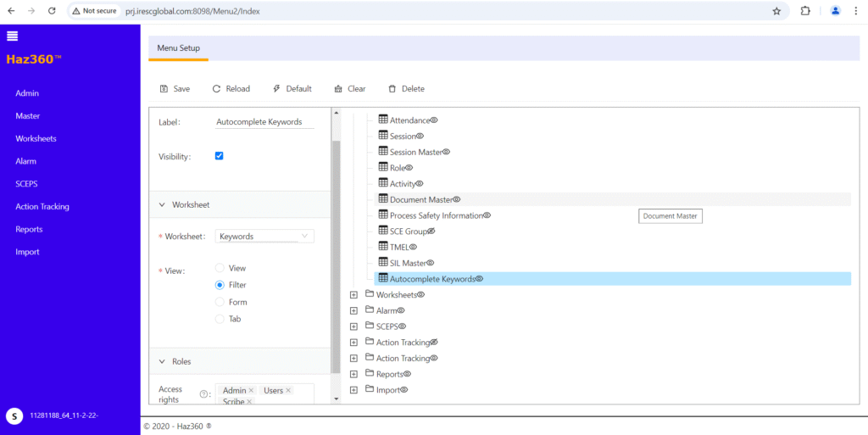Click the Save icon in toolbar
Screen dimensions: 868x435
click(x=164, y=89)
